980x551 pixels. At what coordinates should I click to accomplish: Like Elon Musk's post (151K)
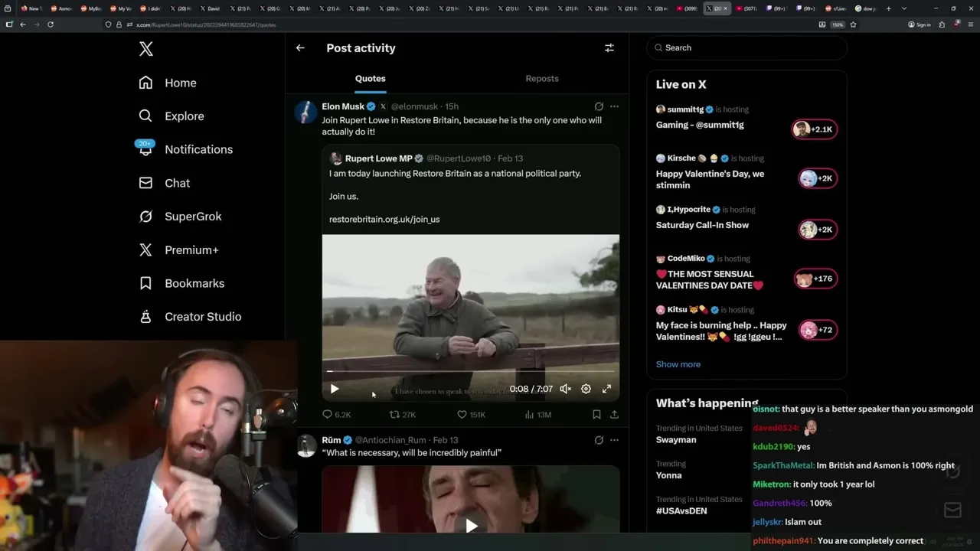471,415
